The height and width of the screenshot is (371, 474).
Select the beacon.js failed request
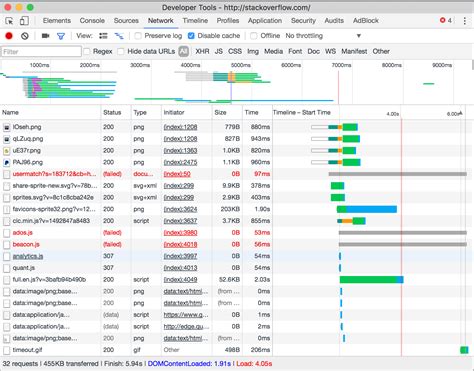pyautogui.click(x=237, y=244)
